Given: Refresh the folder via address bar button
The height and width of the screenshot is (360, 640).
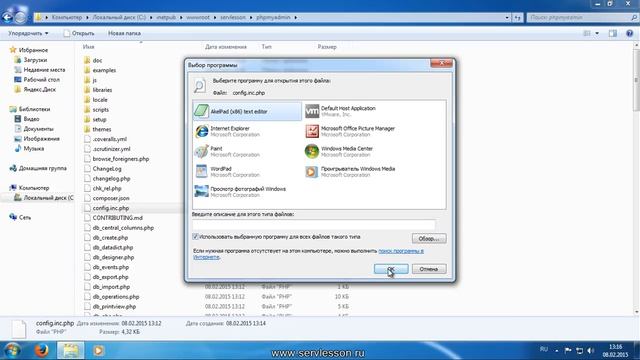Looking at the screenshot, I should [517, 18].
